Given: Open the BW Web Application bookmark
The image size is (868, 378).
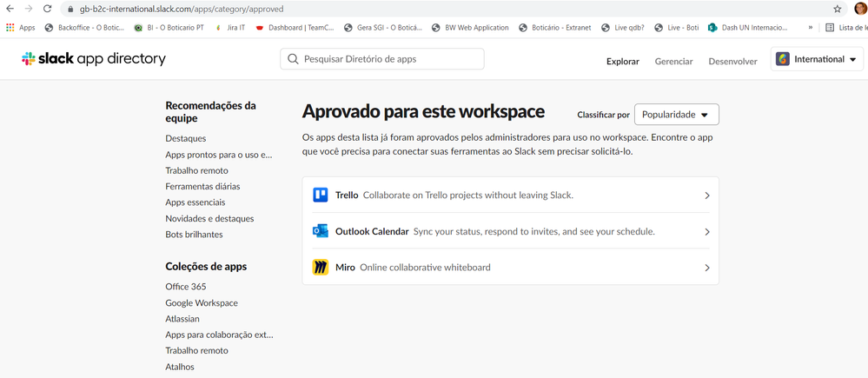Looking at the screenshot, I should click(x=471, y=27).
